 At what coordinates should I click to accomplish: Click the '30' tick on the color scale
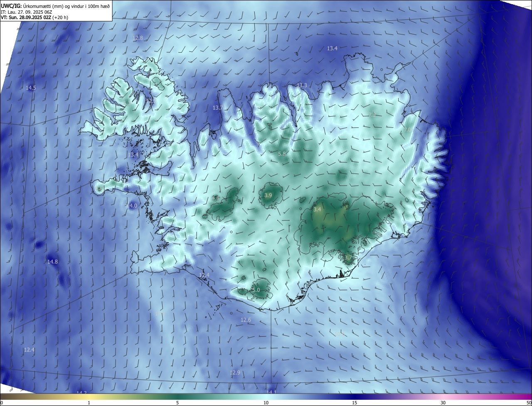[443, 403]
